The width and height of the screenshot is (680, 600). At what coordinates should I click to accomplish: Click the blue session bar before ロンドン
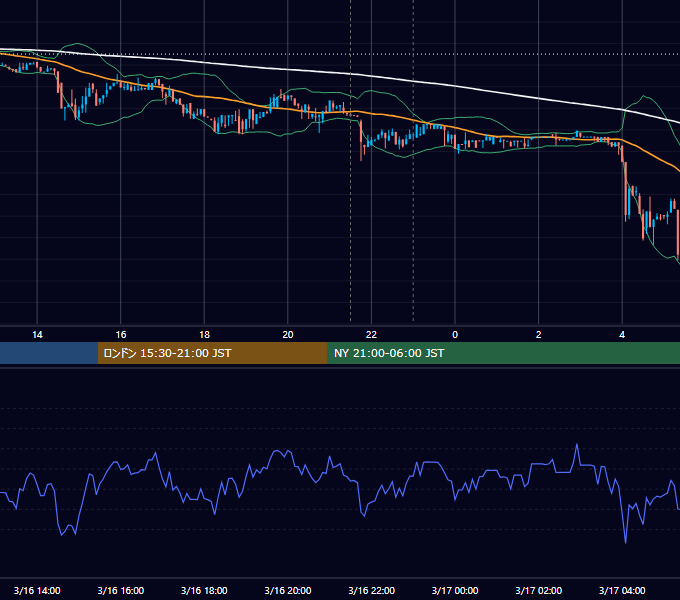(49, 353)
